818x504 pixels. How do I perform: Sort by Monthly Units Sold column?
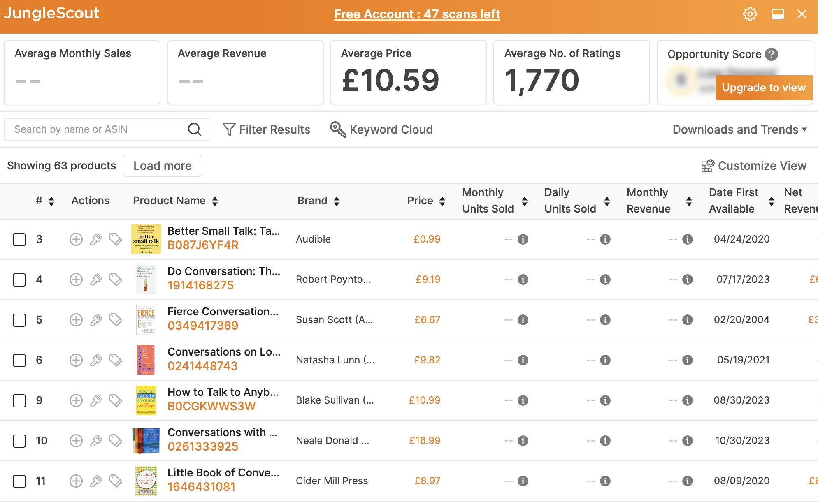click(525, 201)
